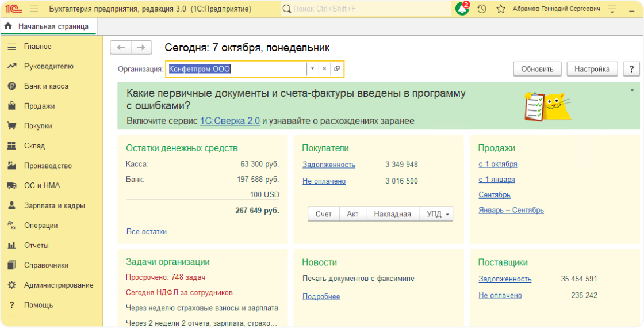644x328 pixels.
Task: Open help with the ? button
Action: (x=631, y=69)
